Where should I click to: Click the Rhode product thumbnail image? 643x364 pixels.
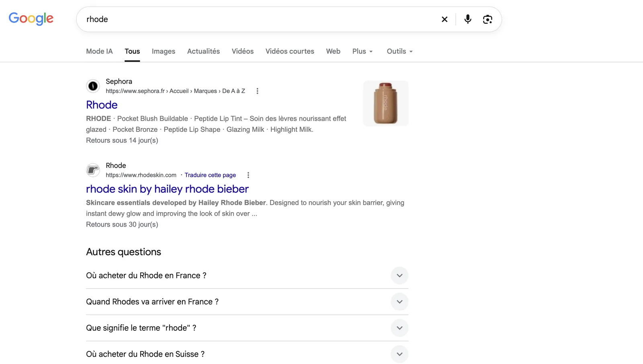386,103
